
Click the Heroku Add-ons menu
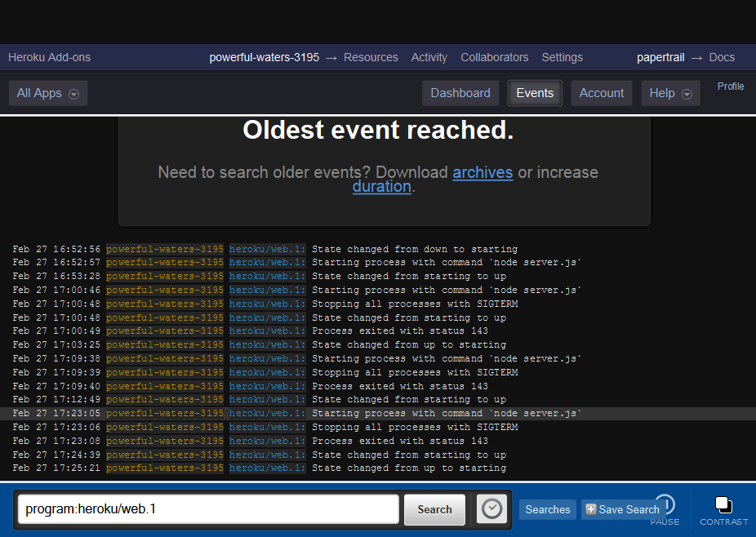[49, 57]
